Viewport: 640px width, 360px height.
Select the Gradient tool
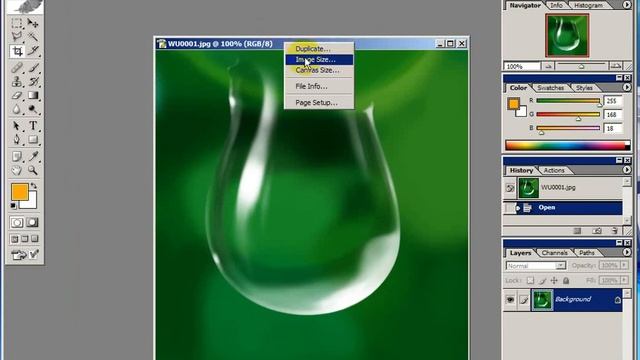tap(33, 96)
